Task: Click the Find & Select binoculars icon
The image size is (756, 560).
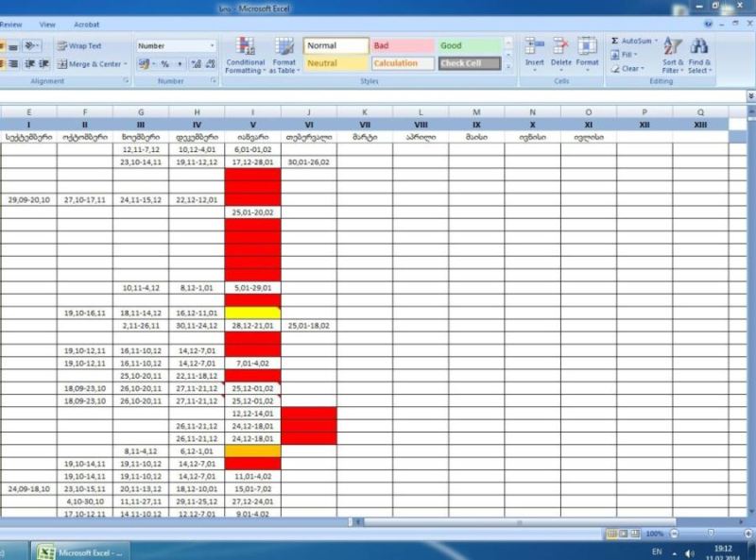Action: 699,46
